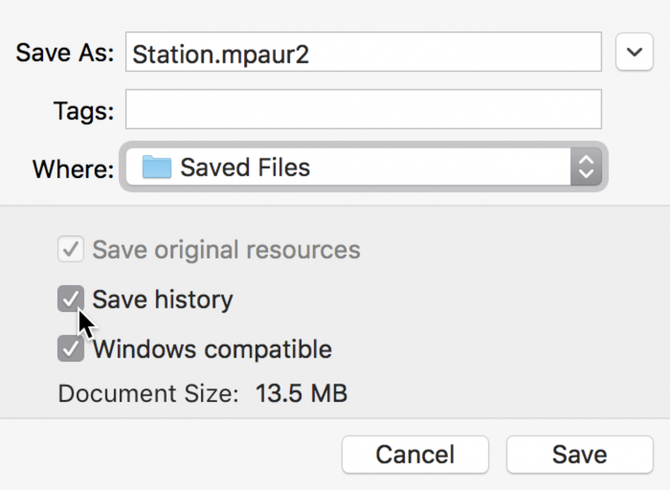Click the 'Where:' label
Screen dimensions: 670x490
coord(73,169)
